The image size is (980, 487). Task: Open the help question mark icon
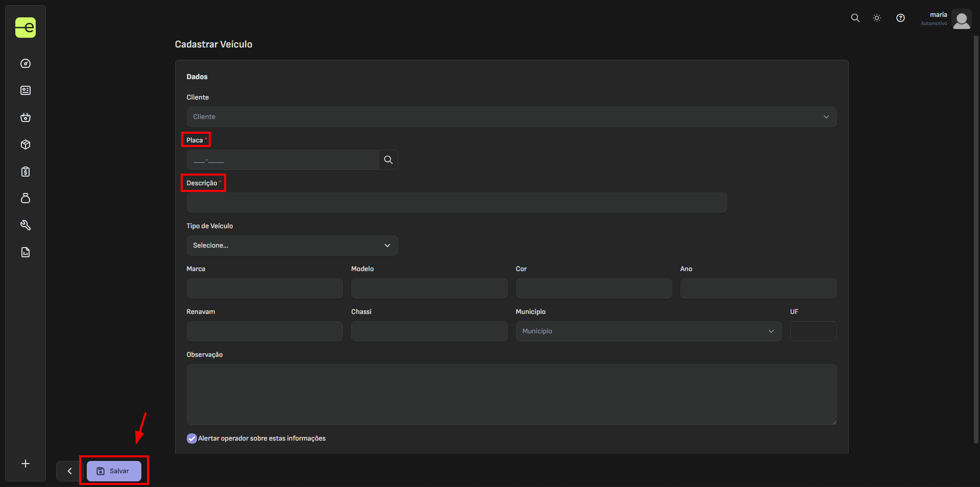tap(901, 18)
